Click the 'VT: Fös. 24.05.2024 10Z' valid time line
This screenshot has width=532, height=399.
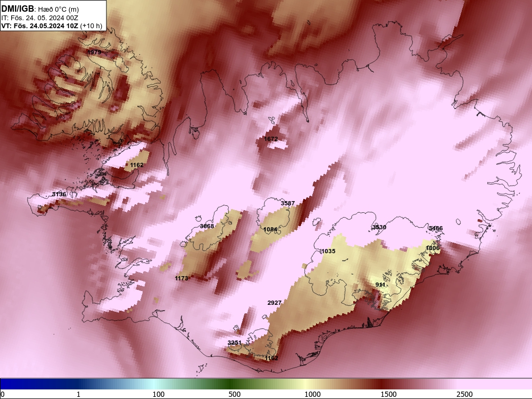(x=40, y=26)
